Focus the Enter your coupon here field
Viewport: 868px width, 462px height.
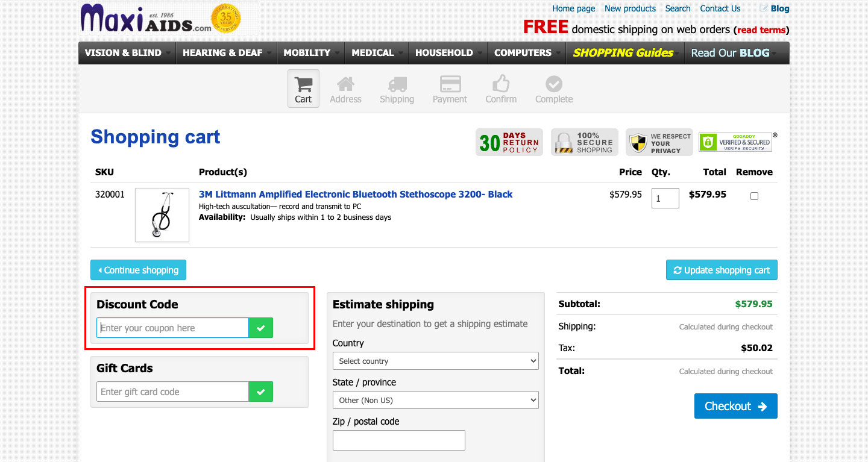point(172,328)
